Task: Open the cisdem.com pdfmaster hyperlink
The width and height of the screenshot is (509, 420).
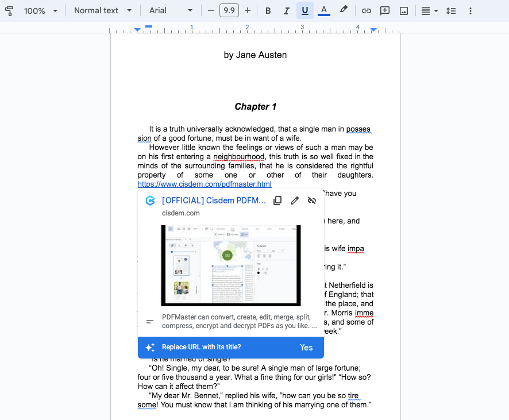Action: [x=205, y=184]
